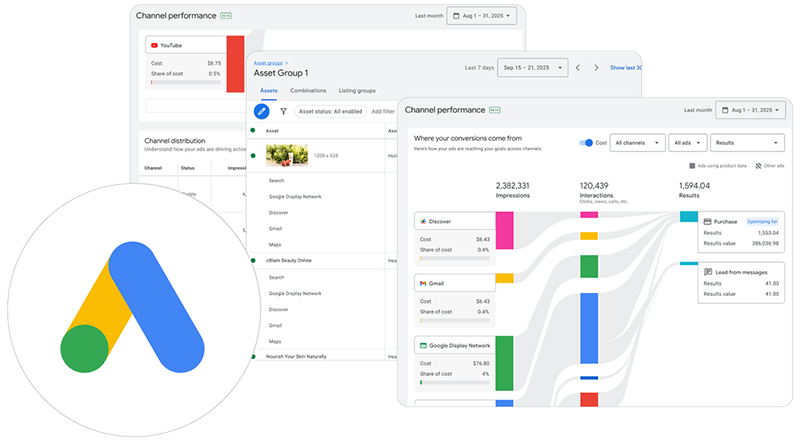Select the YouTube channel card in back window
This screenshot has width=800, height=440.
[x=186, y=64]
